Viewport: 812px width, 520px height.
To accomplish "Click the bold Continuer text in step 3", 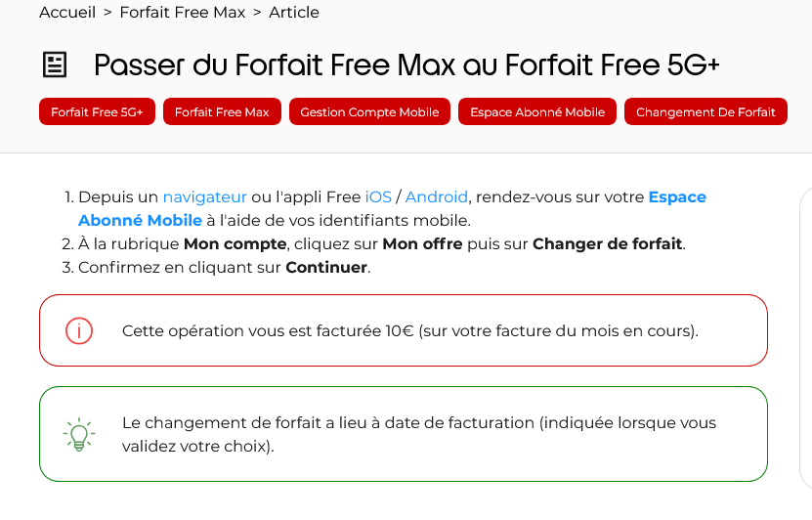I will (326, 267).
